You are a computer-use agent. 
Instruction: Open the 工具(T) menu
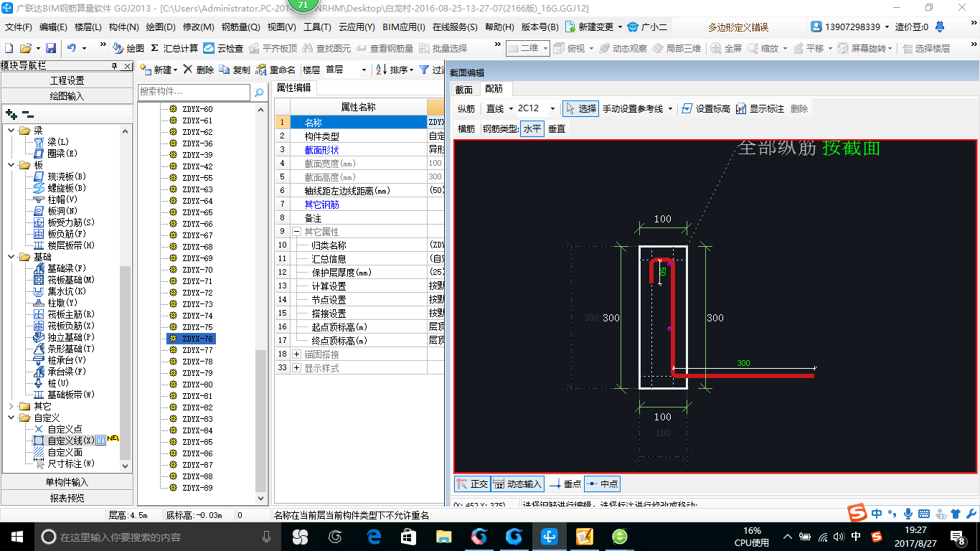(317, 27)
